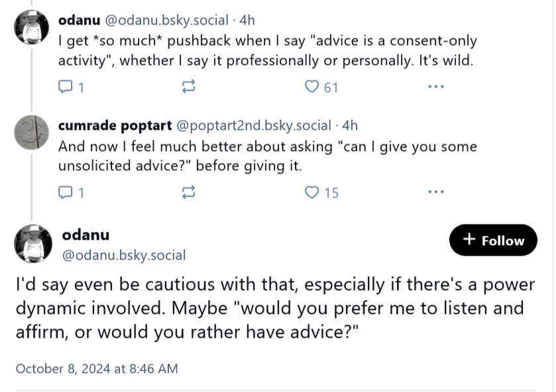
Task: Open the bold odanu name on main post
Action: 85,234
